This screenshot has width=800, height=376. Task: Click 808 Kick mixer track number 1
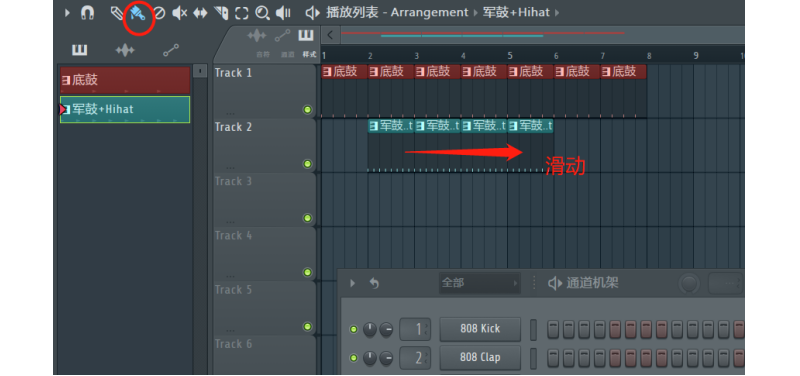[x=415, y=330]
